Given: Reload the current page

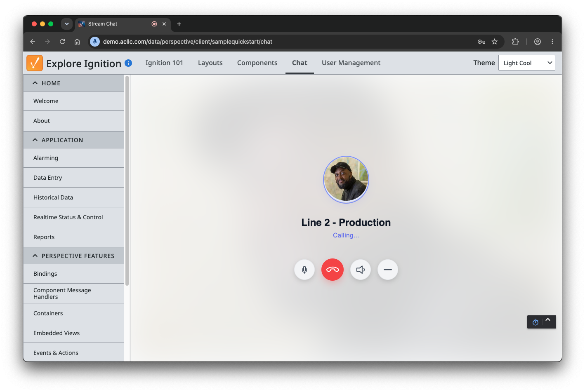Looking at the screenshot, I should 62,42.
